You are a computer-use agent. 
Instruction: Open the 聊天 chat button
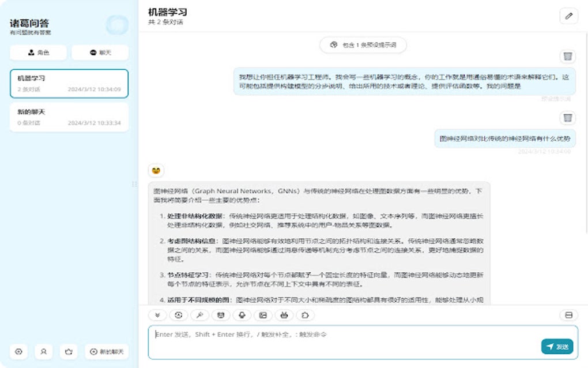[100, 52]
